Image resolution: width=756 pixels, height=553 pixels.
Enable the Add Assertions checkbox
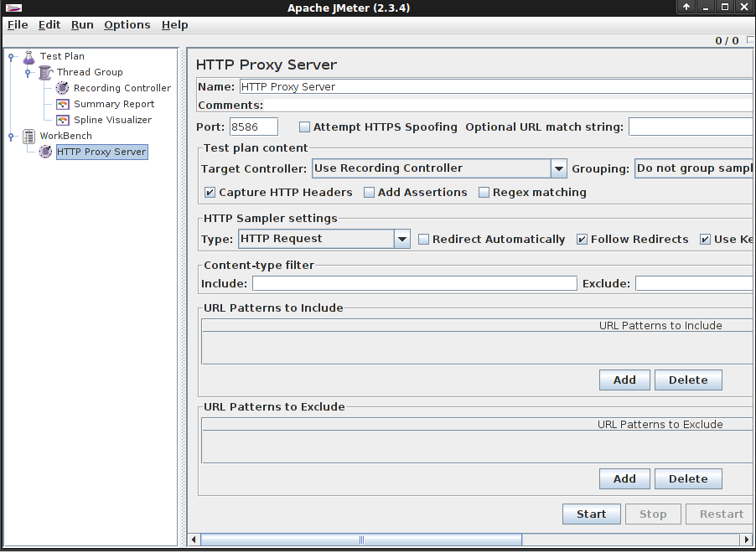pos(369,193)
